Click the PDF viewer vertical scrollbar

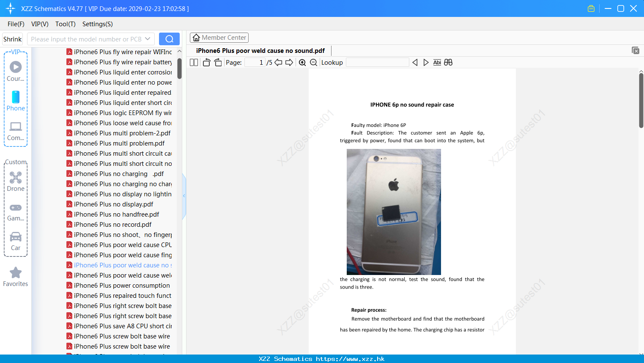641,100
